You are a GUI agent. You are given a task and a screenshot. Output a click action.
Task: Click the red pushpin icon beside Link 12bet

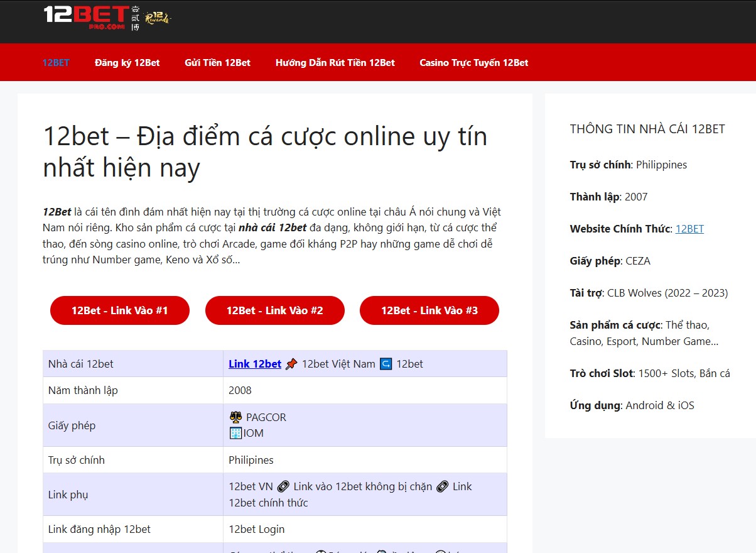click(x=291, y=363)
